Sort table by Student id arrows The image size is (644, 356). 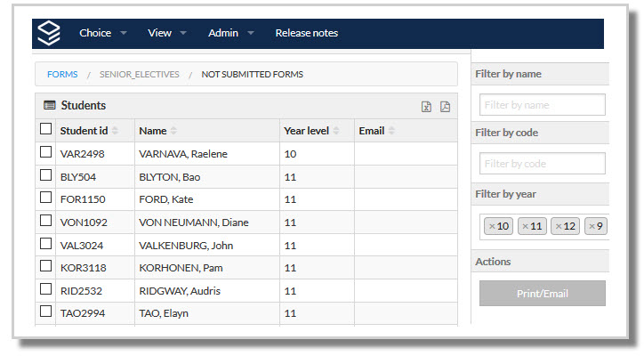point(115,131)
